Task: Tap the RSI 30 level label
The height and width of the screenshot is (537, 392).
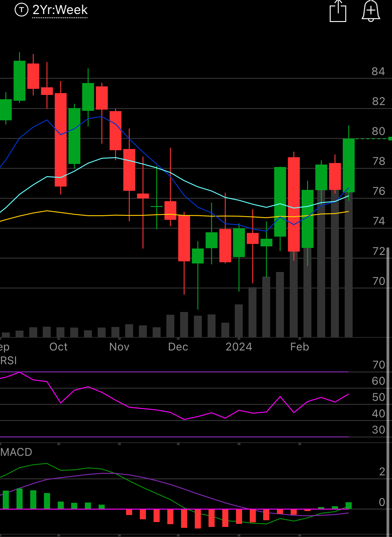Action: point(379,430)
